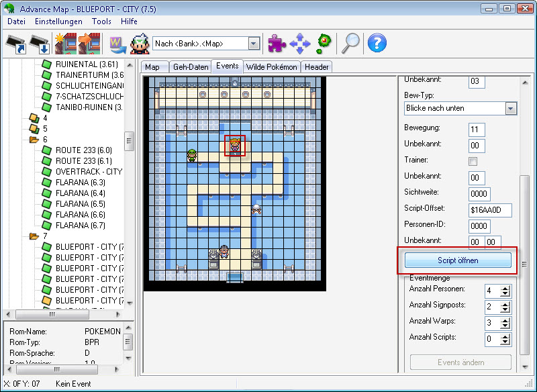Click the map tree horizontal scrollbar thumb
This screenshot has width=537, height=392.
click(x=52, y=314)
